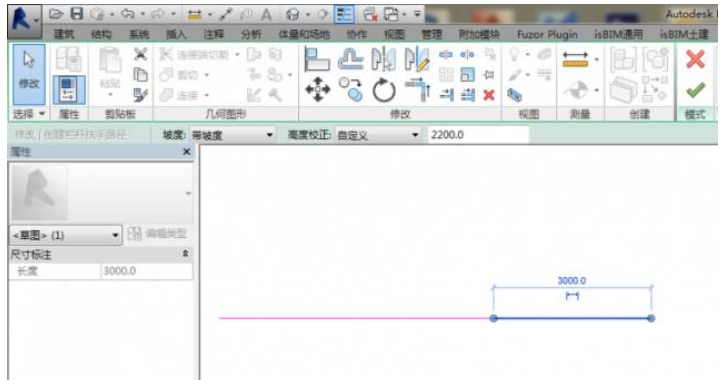Close the 属性 properties palette
Viewport: 725px width, 386px height.
[187, 152]
